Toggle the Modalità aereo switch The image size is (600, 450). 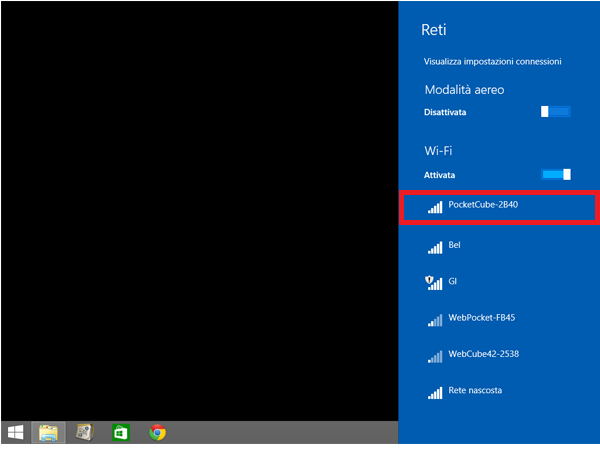tap(556, 112)
